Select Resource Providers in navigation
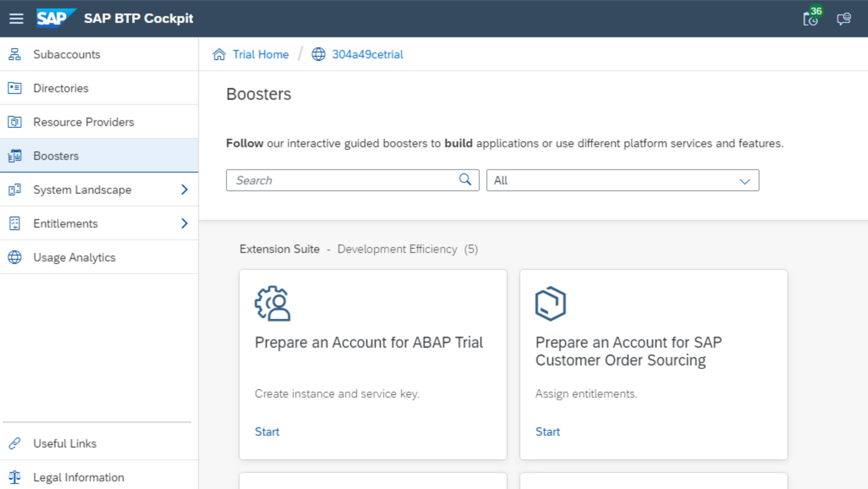 pyautogui.click(x=83, y=122)
